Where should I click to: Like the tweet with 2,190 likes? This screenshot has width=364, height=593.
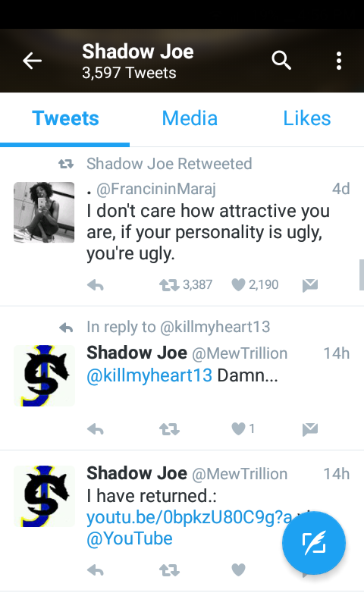(238, 284)
